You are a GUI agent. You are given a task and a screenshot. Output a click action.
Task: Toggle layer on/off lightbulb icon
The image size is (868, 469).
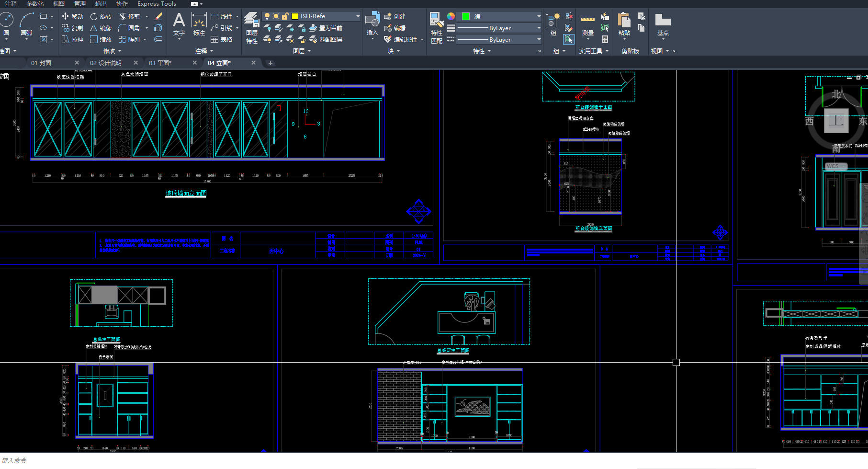267,16
